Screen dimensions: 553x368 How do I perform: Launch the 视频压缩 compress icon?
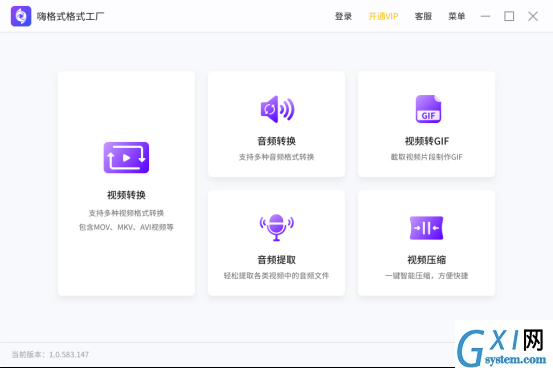426,228
